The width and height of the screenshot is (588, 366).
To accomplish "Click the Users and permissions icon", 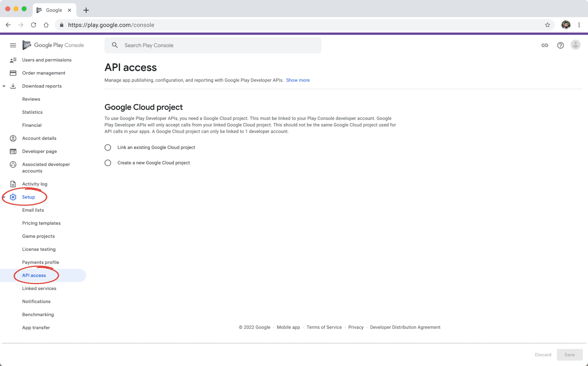I will (13, 60).
